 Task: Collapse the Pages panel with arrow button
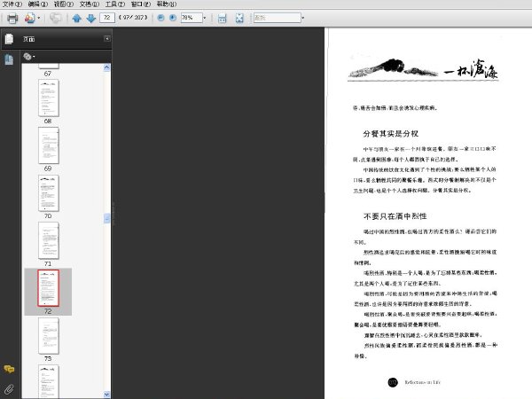[107, 39]
